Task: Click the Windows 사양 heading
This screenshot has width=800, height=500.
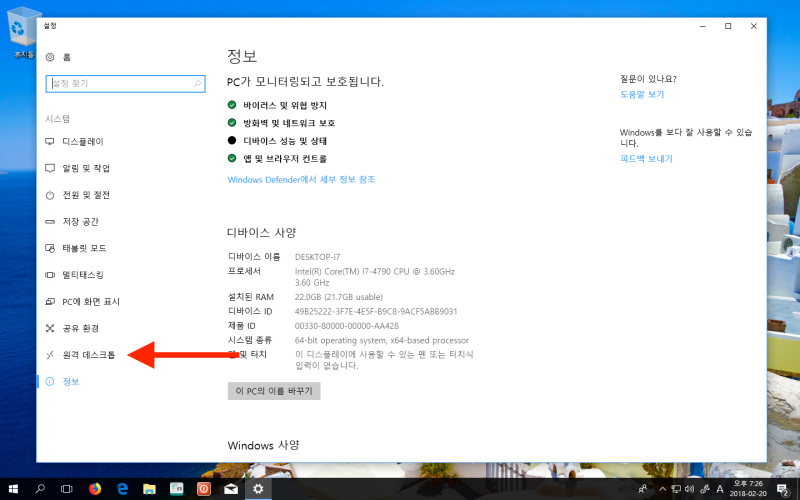Action: click(x=263, y=445)
